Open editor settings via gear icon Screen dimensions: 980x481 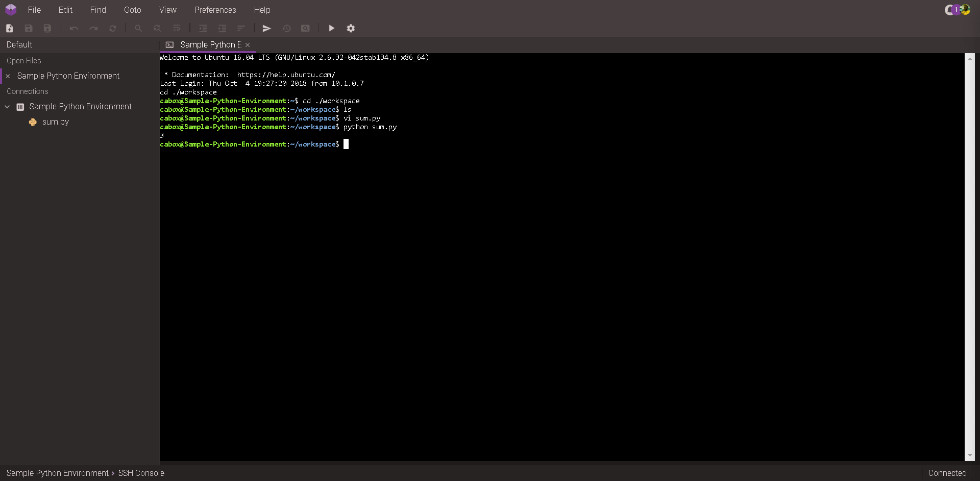(351, 29)
